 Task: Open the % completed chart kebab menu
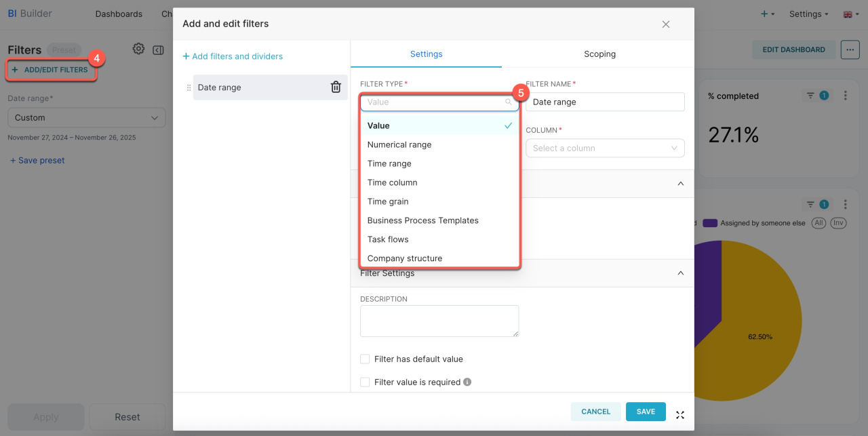[x=845, y=96]
